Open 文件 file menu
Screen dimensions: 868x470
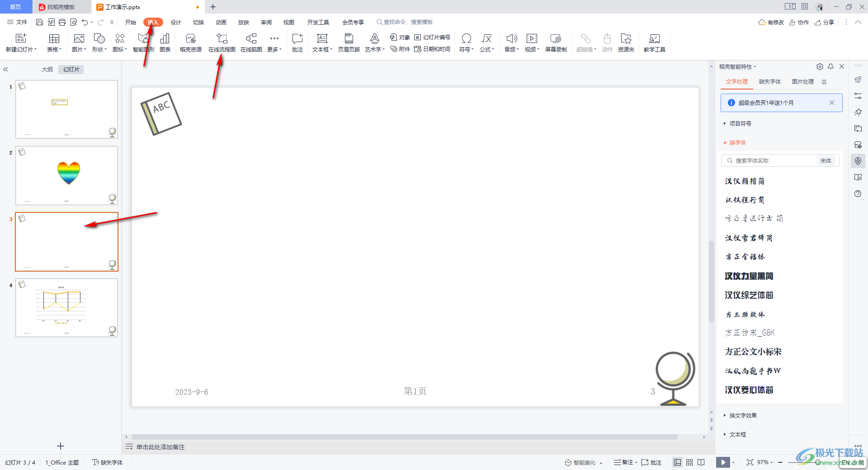tap(17, 22)
